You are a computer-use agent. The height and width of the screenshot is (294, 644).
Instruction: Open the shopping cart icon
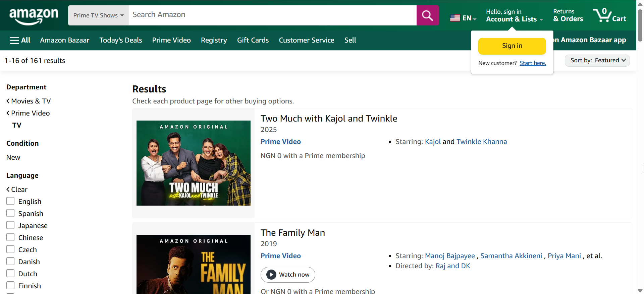(x=609, y=15)
